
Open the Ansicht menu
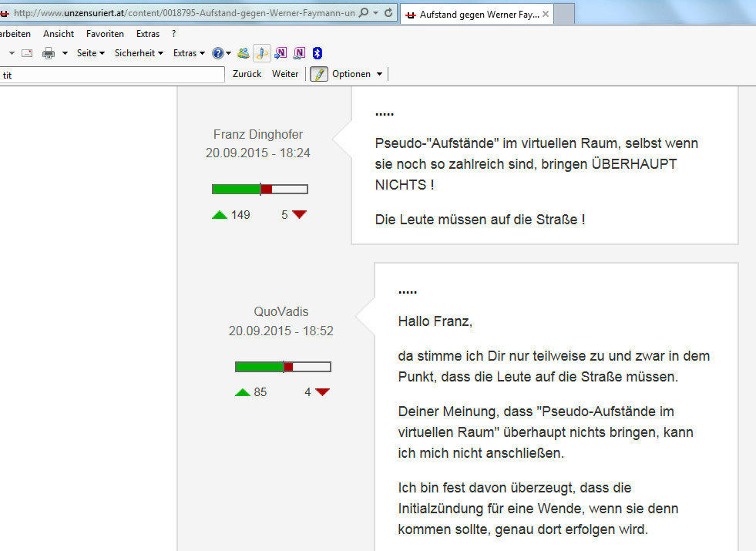click(x=59, y=34)
